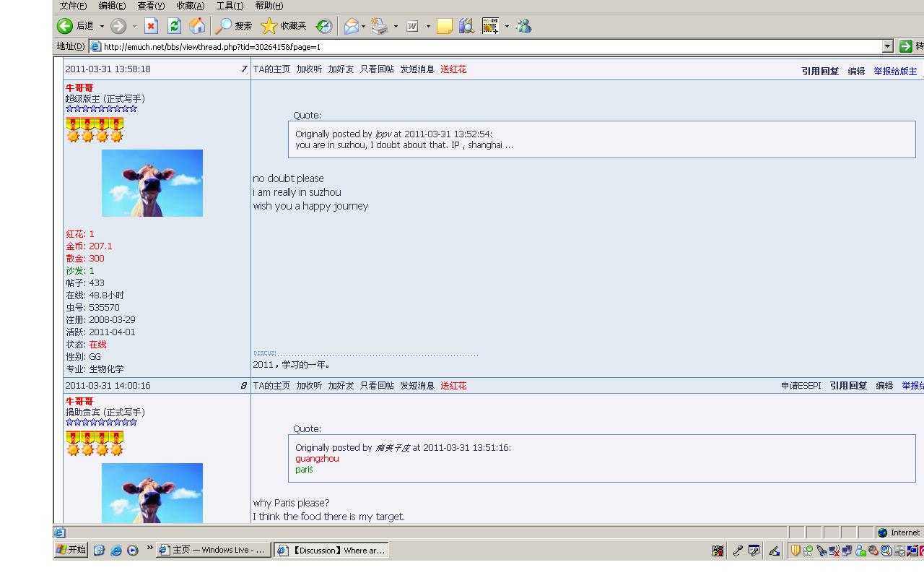Image resolution: width=924 pixels, height=578 pixels.
Task: Open the History clock icon
Action: (324, 26)
